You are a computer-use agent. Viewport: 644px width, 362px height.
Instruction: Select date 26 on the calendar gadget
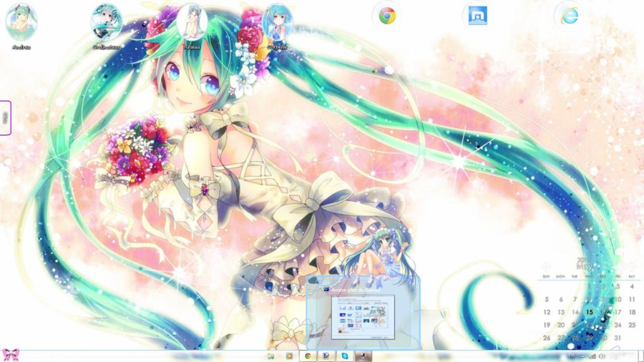coord(547,337)
